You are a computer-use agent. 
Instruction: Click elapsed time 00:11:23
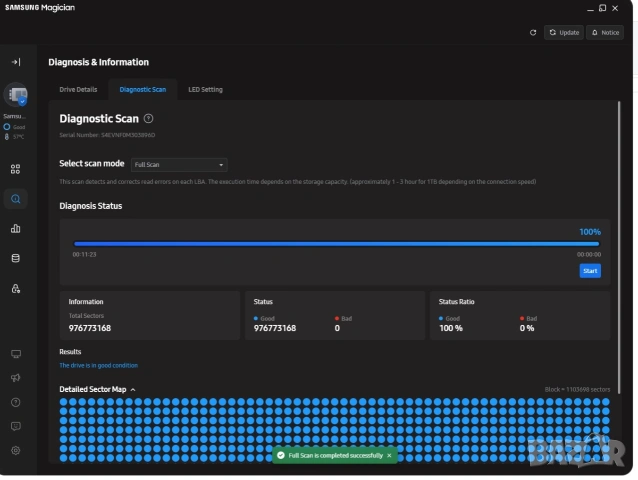(x=85, y=255)
